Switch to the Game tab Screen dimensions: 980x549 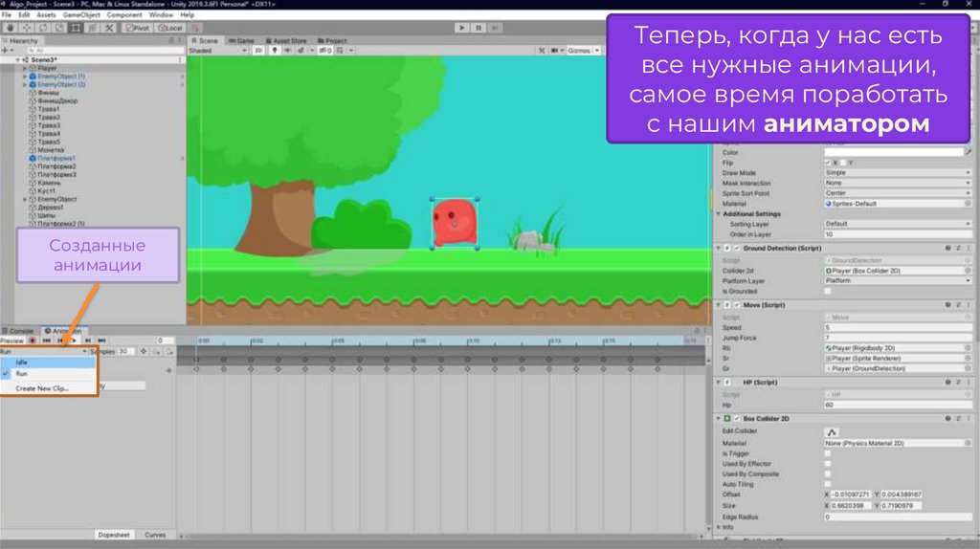point(243,41)
